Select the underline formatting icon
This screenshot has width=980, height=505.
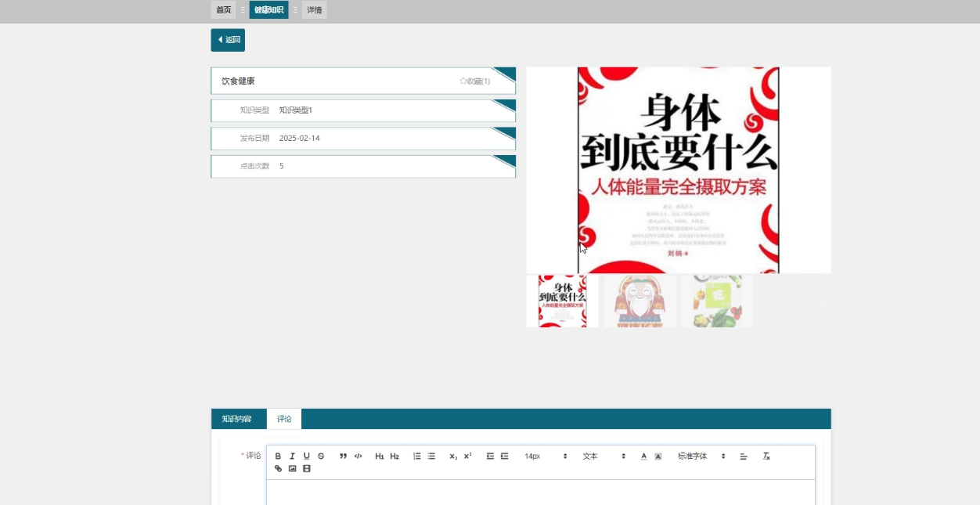tap(306, 456)
